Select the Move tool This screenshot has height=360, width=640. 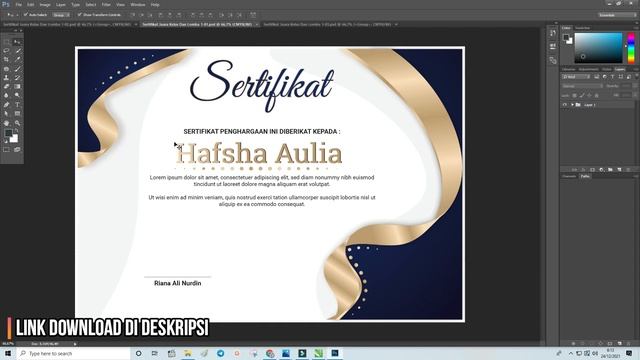(x=17, y=42)
